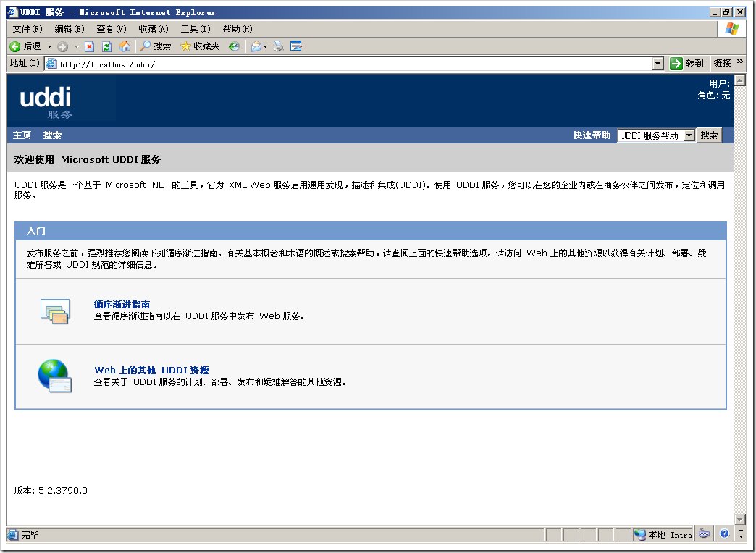
Task: Click the blue help question mark icon
Action: tap(724, 533)
